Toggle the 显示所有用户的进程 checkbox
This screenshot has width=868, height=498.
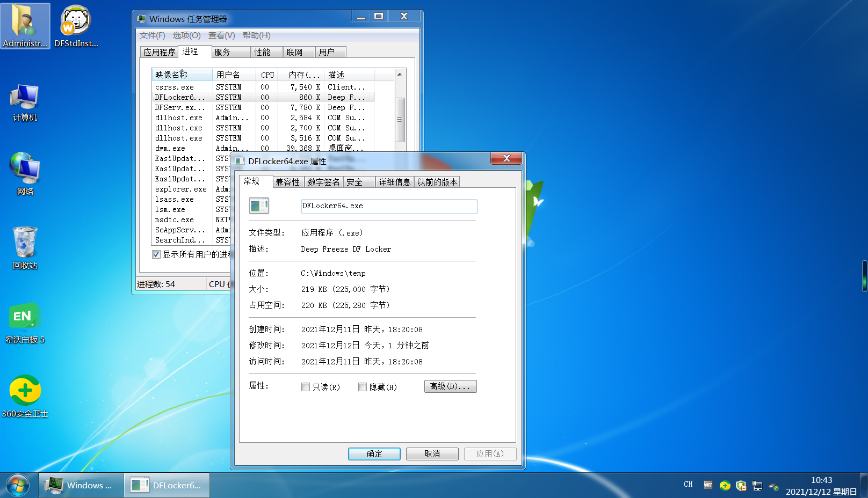(156, 254)
